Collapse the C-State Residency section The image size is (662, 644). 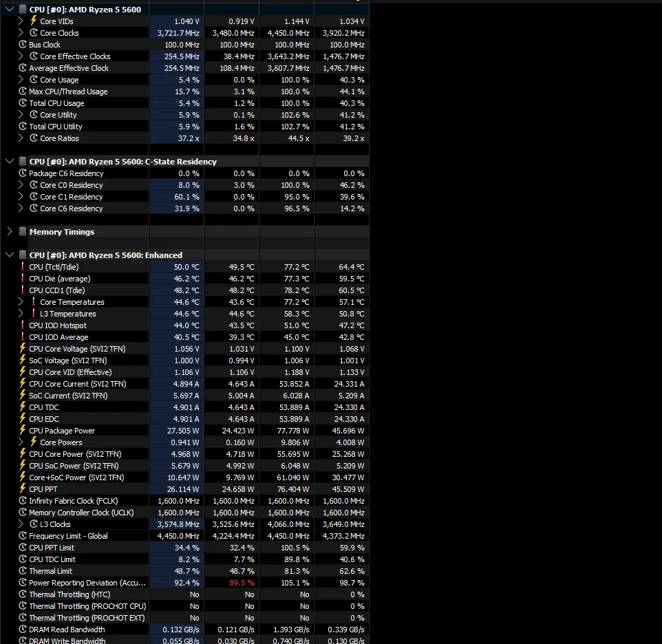(10, 161)
